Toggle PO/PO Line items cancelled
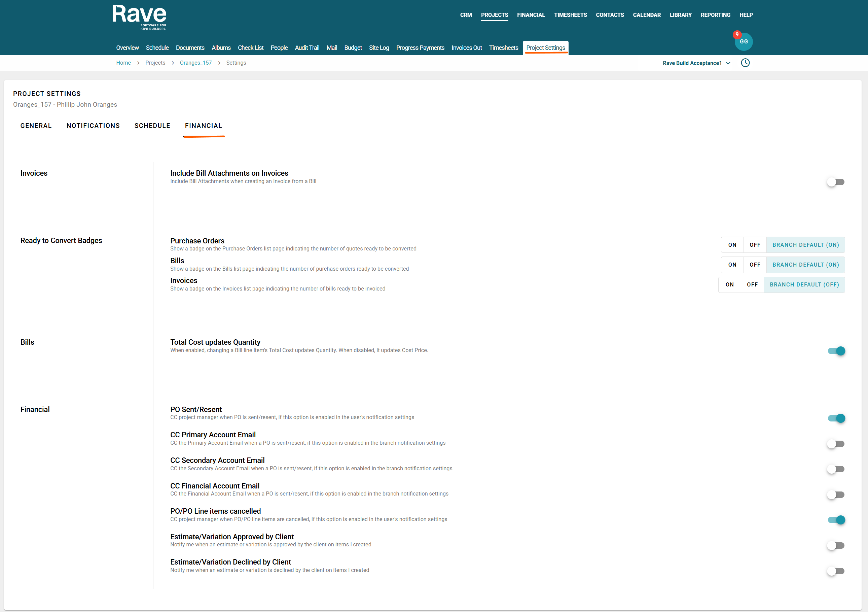 (x=836, y=520)
